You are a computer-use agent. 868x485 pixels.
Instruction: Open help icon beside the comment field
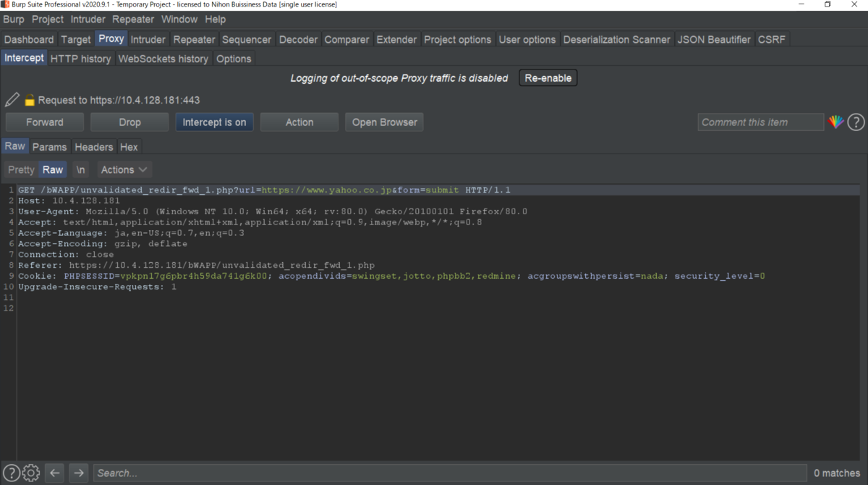pos(856,122)
